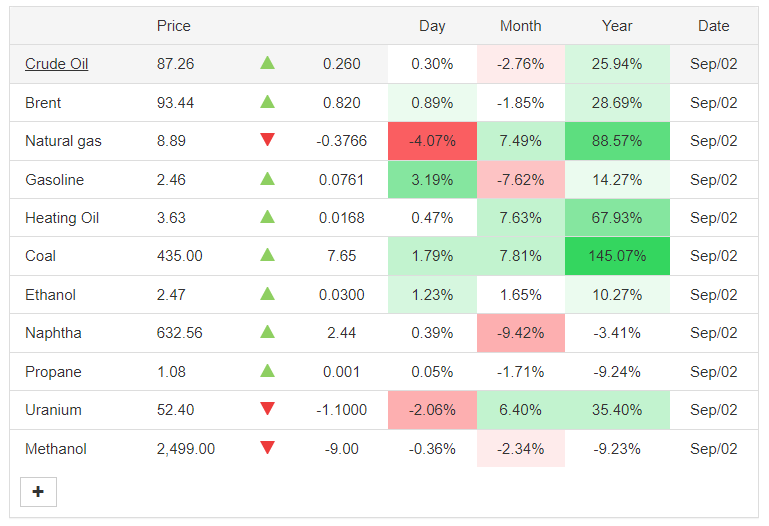Select the Gasoline commodity name
Image resolution: width=769 pixels, height=526 pixels.
[54, 180]
